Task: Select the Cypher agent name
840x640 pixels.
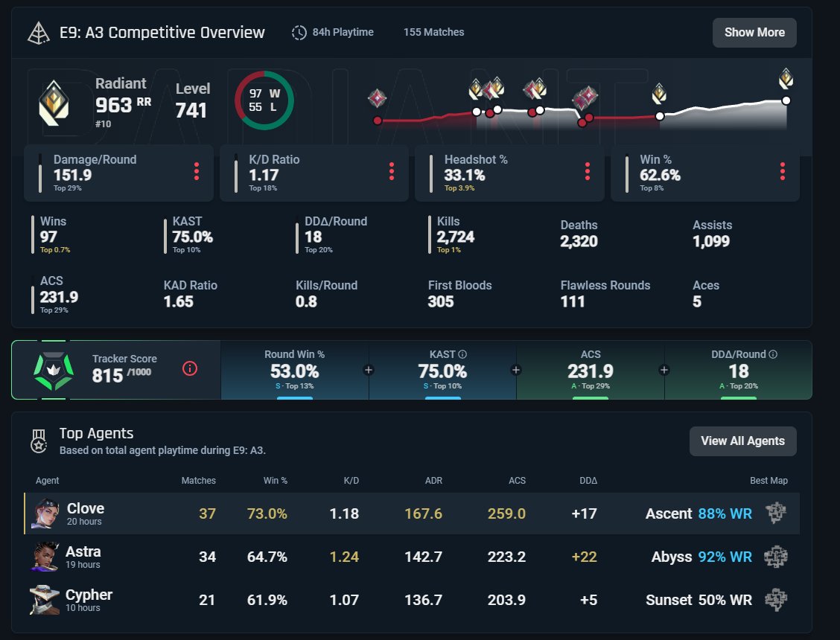Action: pyautogui.click(x=89, y=595)
